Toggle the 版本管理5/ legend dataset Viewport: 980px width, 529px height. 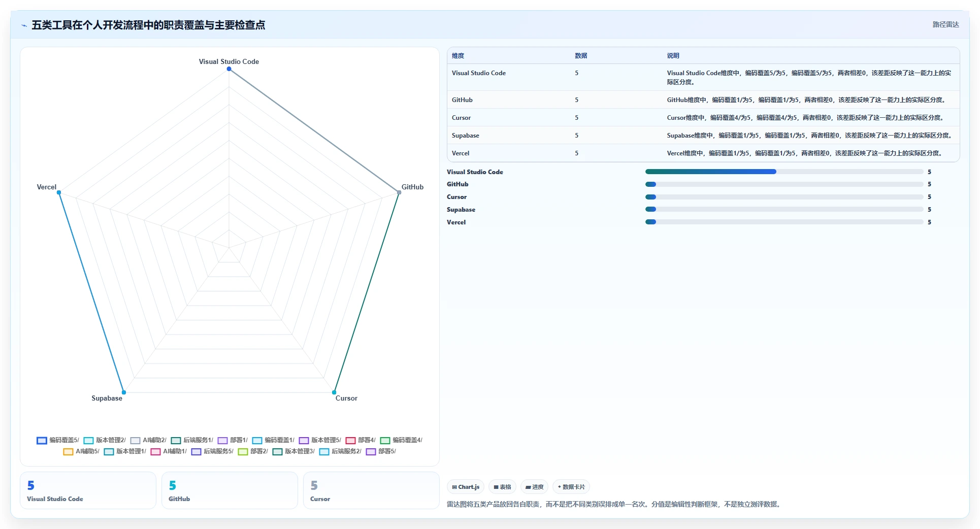[320, 440]
